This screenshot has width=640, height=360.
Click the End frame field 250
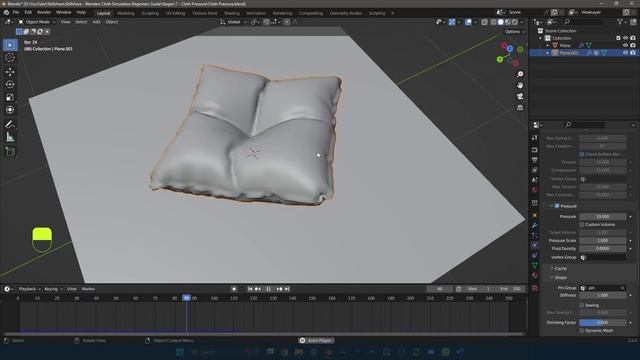pyautogui.click(x=511, y=289)
